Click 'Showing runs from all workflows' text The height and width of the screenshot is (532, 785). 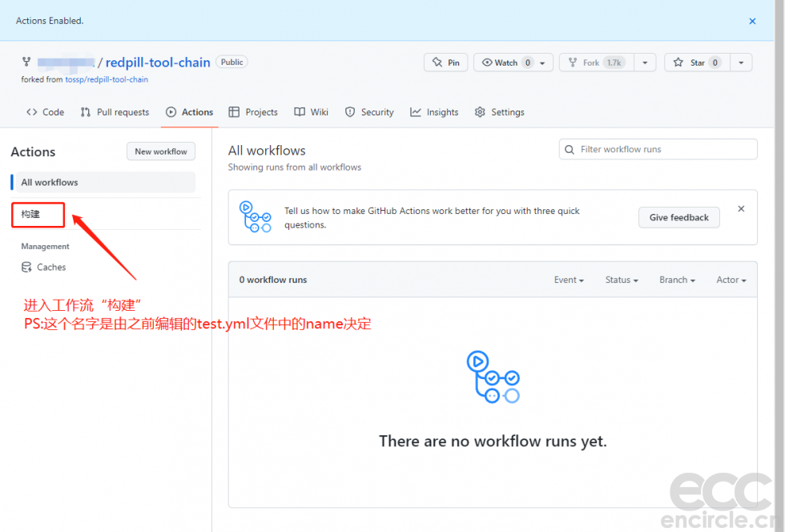[295, 167]
